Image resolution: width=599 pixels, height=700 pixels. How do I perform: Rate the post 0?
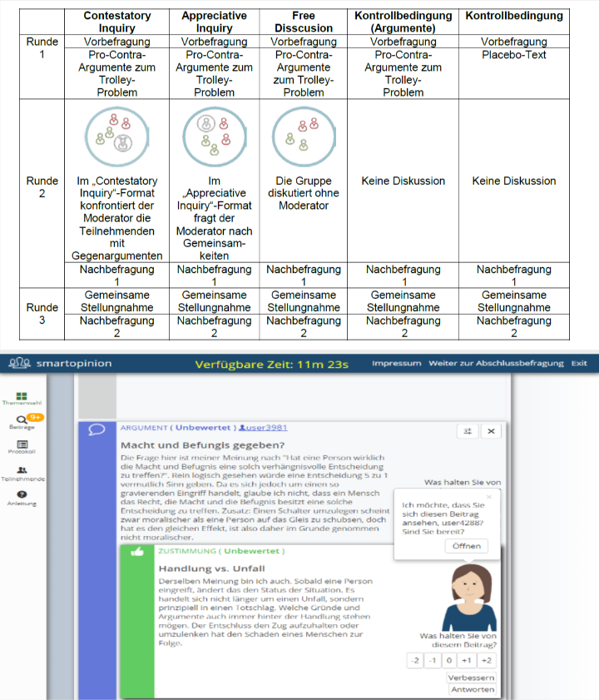(x=449, y=660)
